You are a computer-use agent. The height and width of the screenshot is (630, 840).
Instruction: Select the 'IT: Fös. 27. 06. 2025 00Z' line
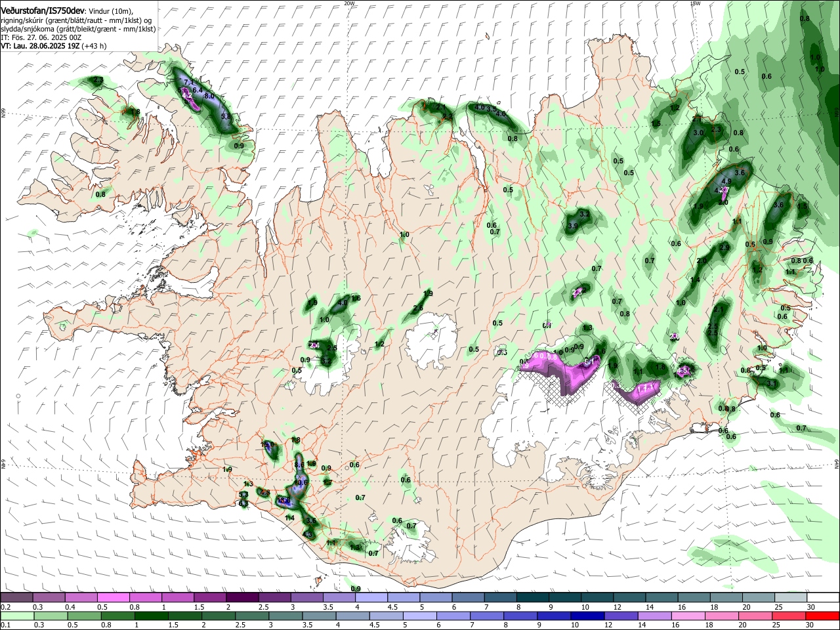click(41, 37)
